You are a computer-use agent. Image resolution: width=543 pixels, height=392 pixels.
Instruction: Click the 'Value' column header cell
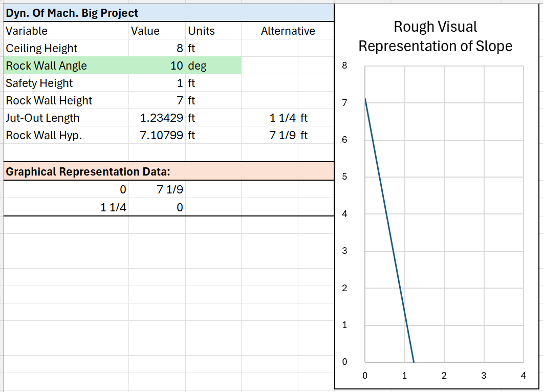[x=157, y=31]
